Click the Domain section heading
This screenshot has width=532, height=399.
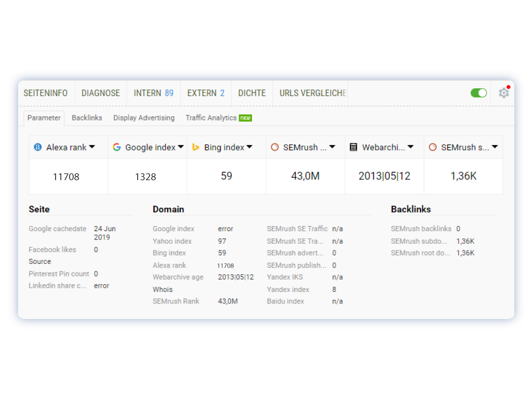[x=168, y=209]
